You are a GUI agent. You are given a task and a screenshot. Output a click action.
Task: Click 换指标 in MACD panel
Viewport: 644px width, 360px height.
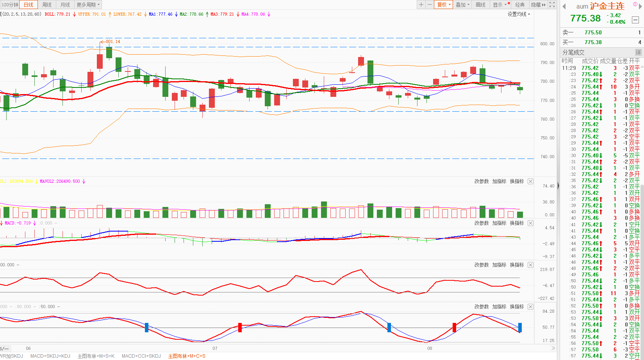[x=517, y=223]
